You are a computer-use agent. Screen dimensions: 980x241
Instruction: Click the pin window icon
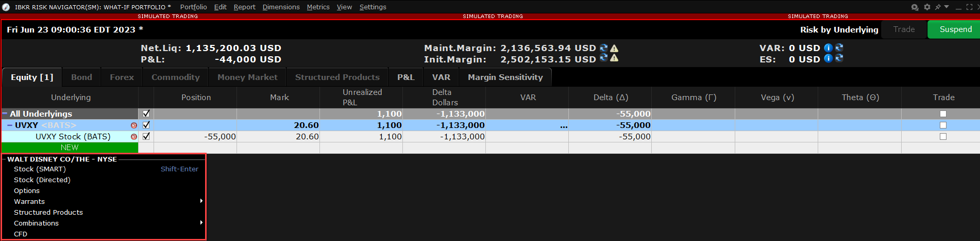click(938, 7)
